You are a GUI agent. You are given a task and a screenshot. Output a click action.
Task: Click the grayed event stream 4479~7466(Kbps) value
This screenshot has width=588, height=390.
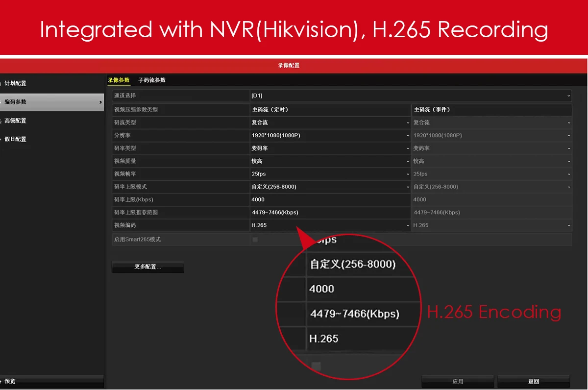coord(437,213)
